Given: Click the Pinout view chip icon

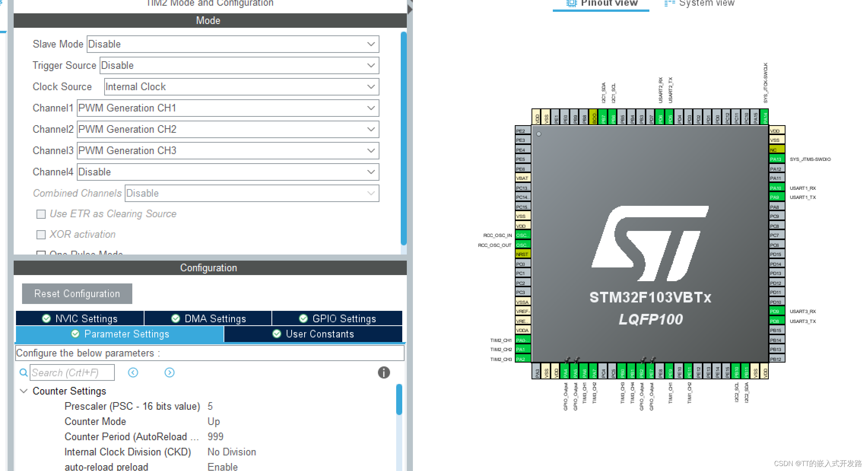Looking at the screenshot, I should 571,3.
